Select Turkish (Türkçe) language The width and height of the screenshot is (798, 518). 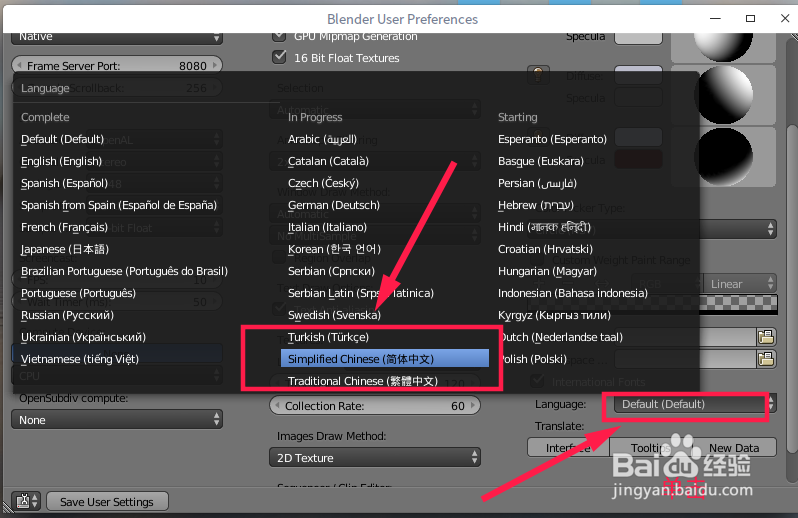328,337
